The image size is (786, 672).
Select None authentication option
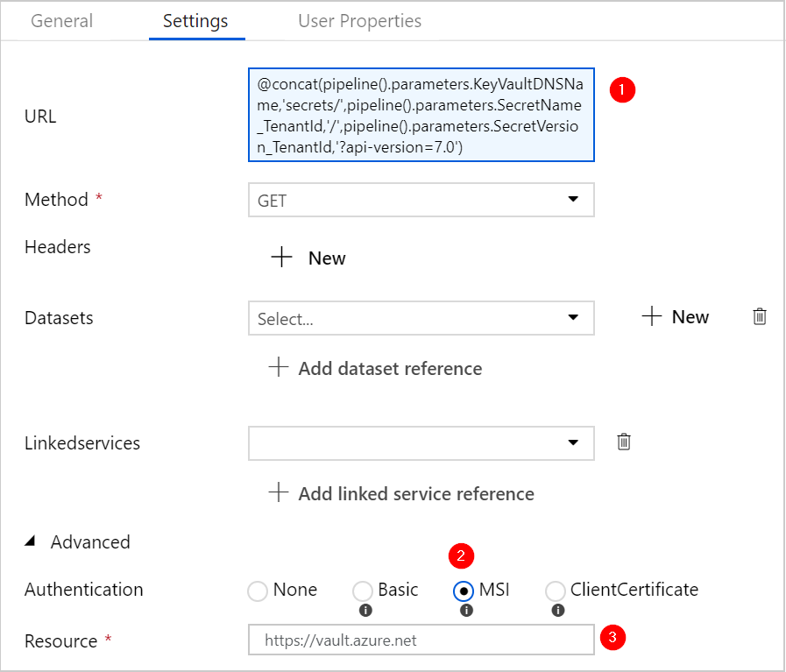point(258,591)
